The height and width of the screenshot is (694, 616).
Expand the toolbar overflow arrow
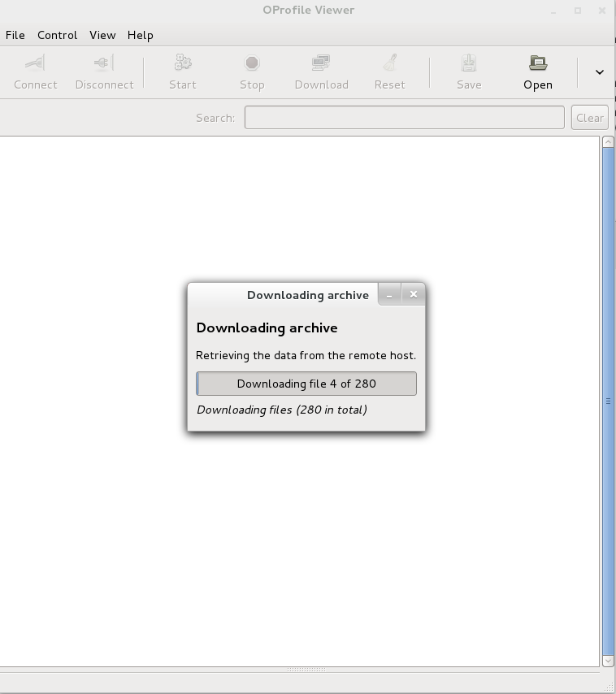[x=599, y=72]
